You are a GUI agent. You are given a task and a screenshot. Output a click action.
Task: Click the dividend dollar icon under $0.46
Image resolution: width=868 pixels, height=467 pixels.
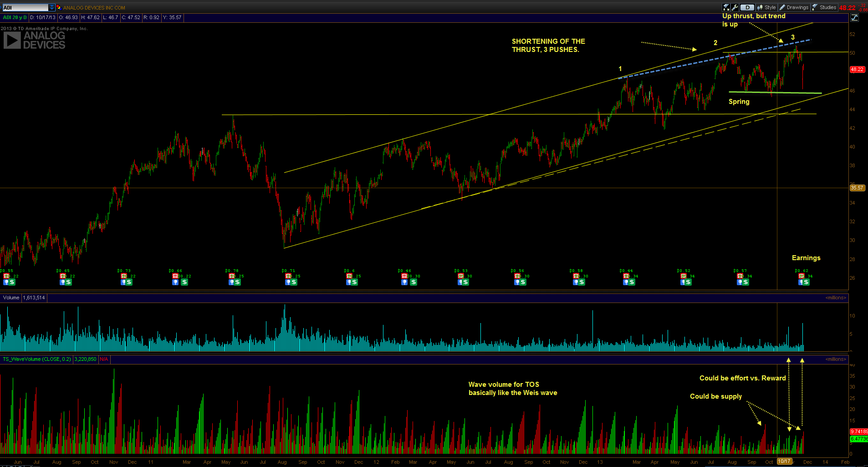[414, 282]
